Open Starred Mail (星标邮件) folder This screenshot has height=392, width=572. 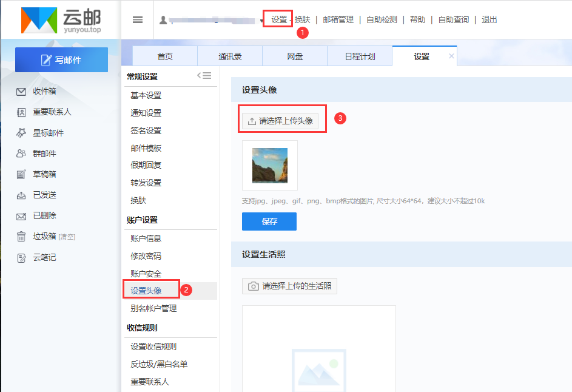coord(48,133)
